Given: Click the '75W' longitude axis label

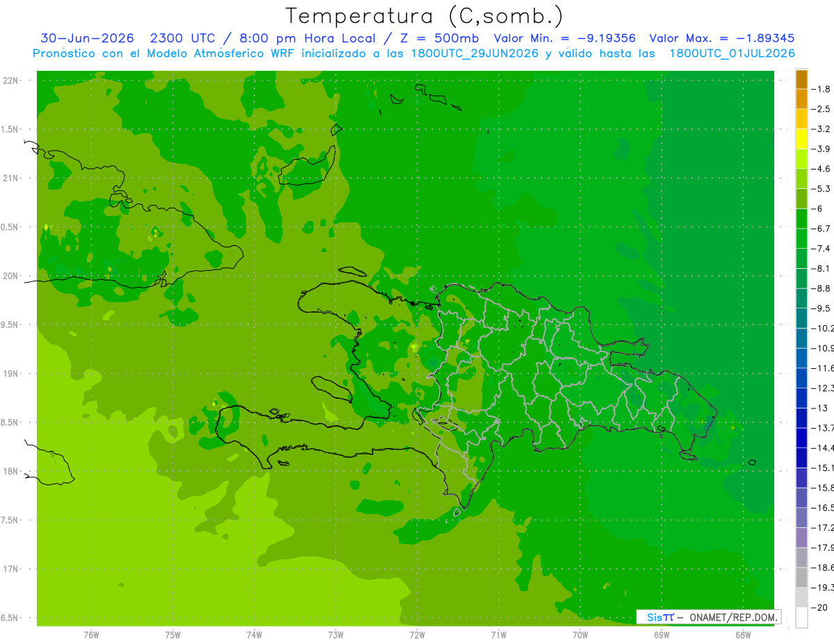Looking at the screenshot, I should click(x=173, y=634).
